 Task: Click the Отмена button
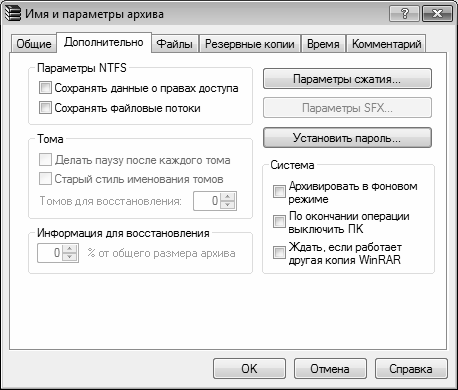330,369
